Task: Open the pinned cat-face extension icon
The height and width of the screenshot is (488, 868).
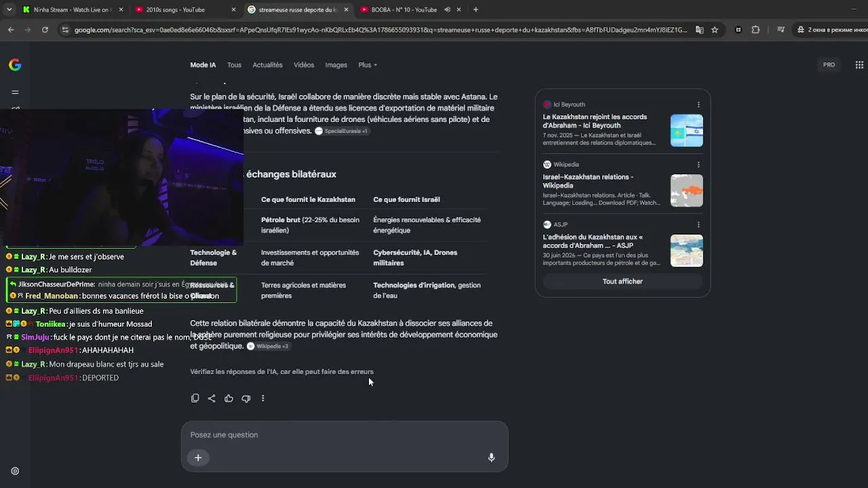Action: 738,30
